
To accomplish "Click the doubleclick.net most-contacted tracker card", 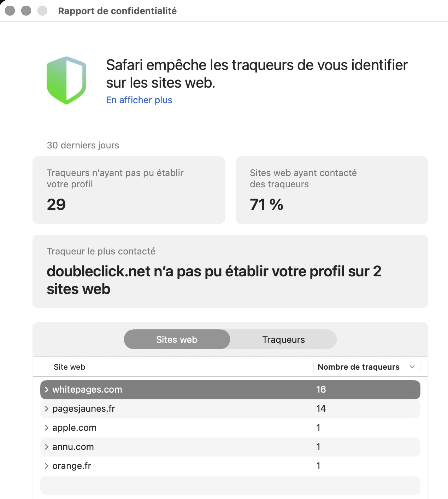I will (x=230, y=271).
